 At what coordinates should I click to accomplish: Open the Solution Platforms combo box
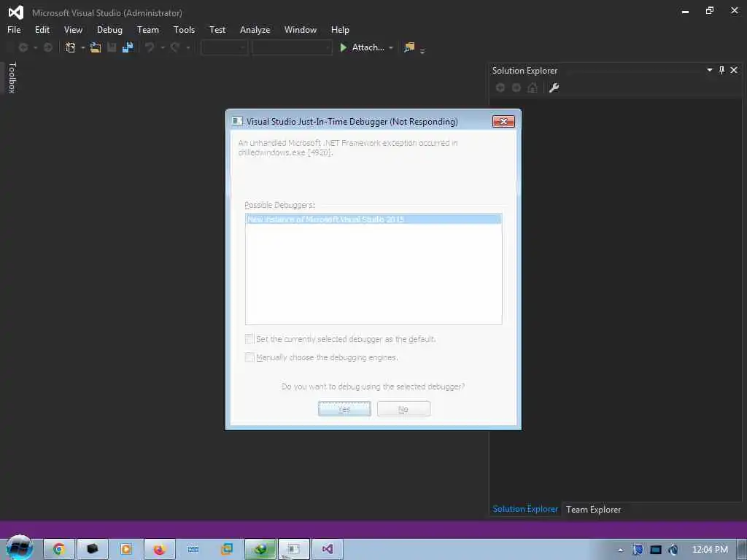tap(292, 47)
